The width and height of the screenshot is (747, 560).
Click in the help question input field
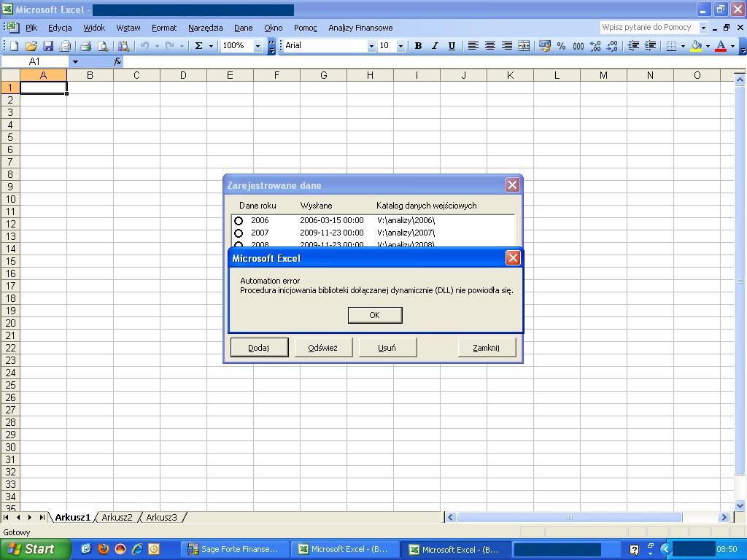[x=649, y=28]
